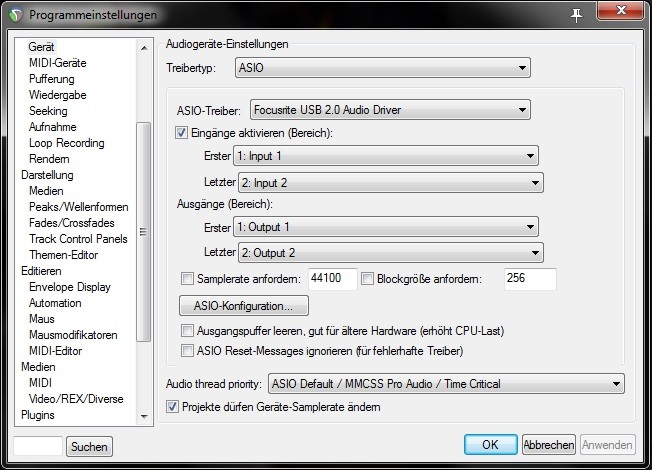Select Aufnahme in the tree
The height and width of the screenshot is (470, 652).
53,127
